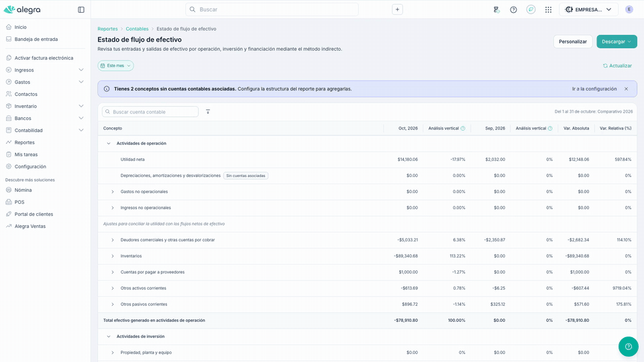644x362 pixels.
Task: Expand the Gastos sidebar menu chevron
Action: (81, 82)
